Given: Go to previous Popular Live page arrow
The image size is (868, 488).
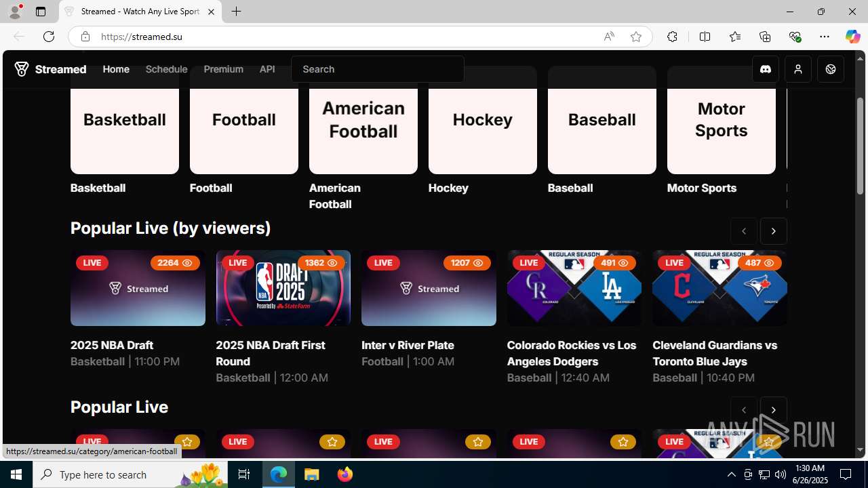Looking at the screenshot, I should point(743,410).
